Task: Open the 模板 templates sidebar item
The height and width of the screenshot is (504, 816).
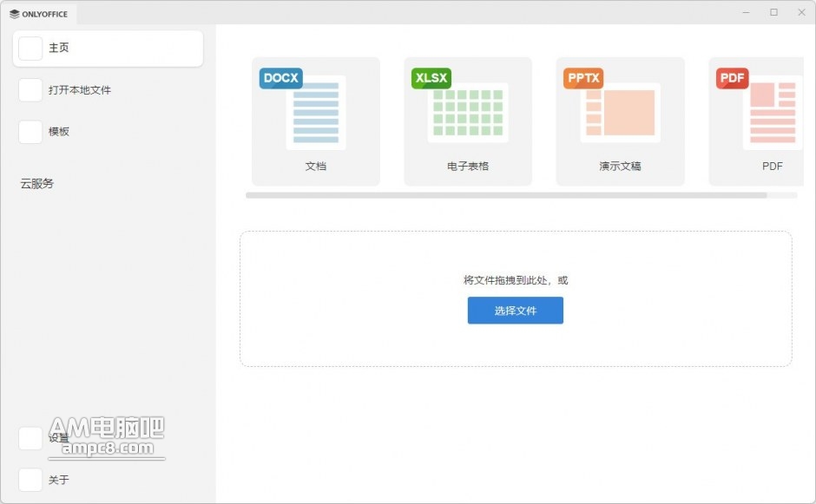Action: 59,132
